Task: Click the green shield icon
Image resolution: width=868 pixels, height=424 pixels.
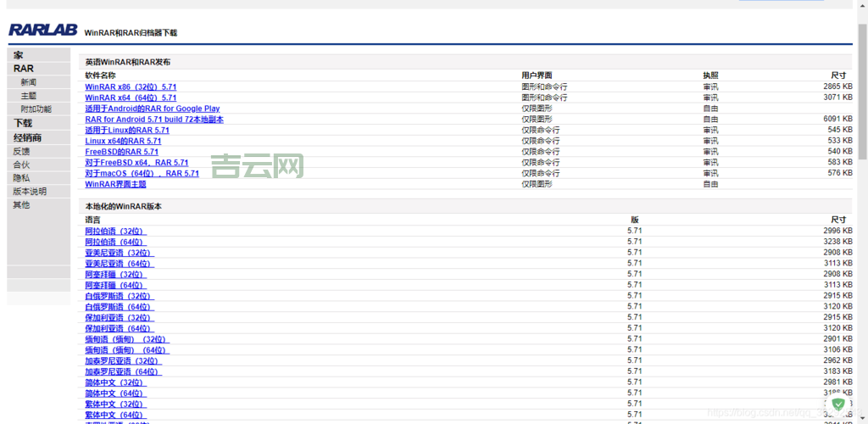Action: click(x=838, y=404)
